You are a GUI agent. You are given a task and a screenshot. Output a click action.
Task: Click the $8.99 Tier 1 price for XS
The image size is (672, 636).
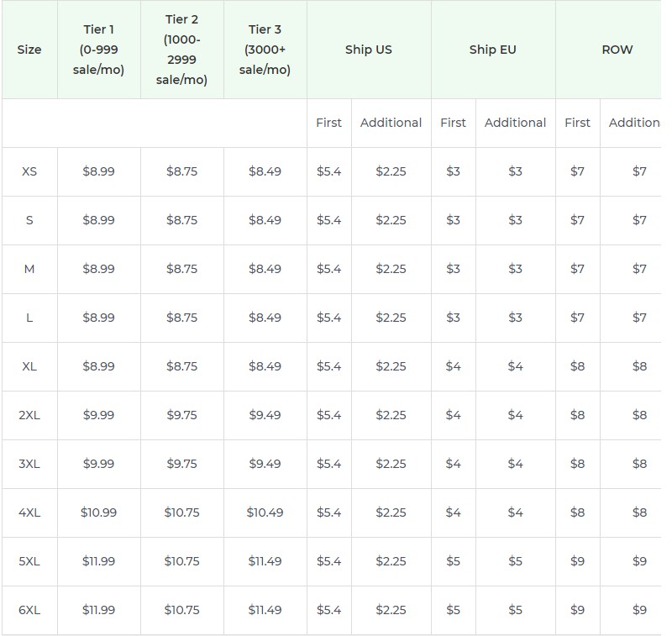pos(98,172)
